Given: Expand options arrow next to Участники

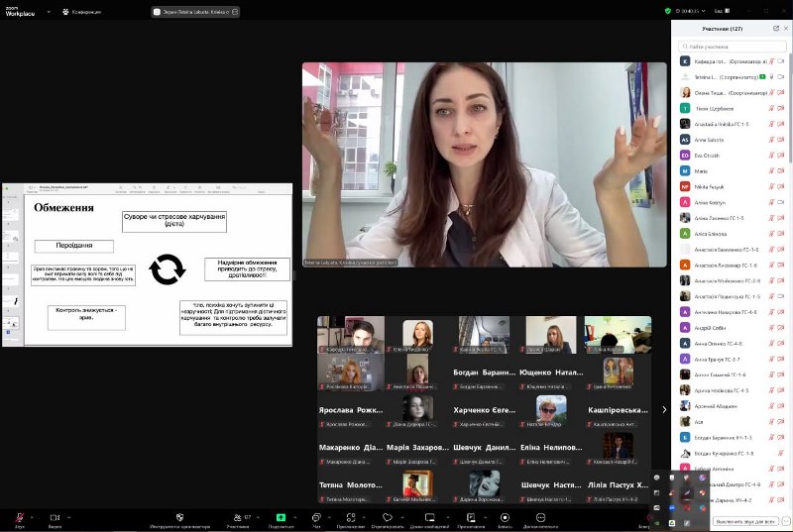Looking at the screenshot, I should [258, 517].
